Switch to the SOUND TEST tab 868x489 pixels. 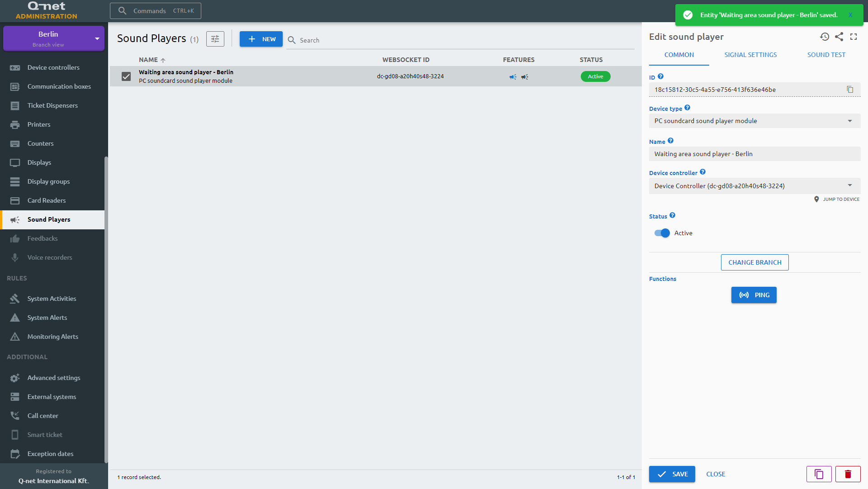point(826,55)
